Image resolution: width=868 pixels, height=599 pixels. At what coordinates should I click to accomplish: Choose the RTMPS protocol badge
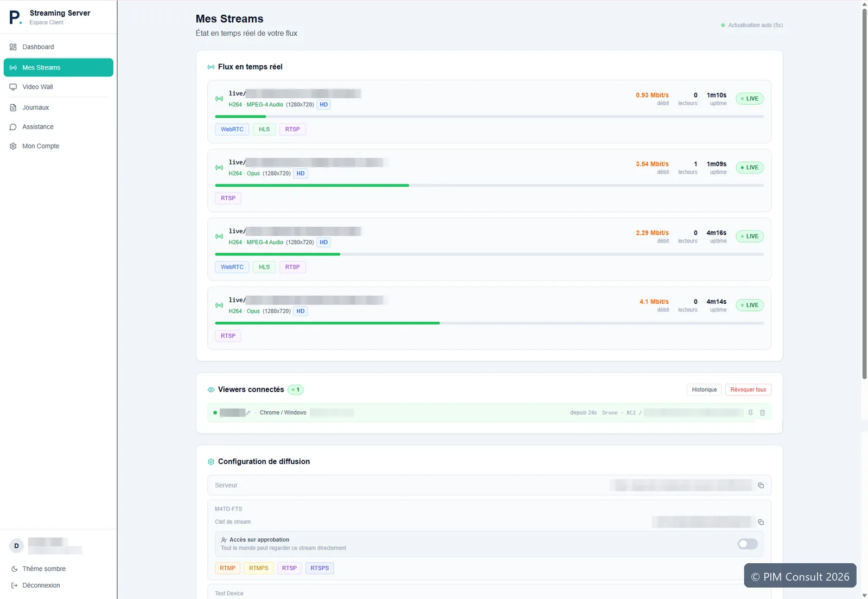(x=259, y=568)
